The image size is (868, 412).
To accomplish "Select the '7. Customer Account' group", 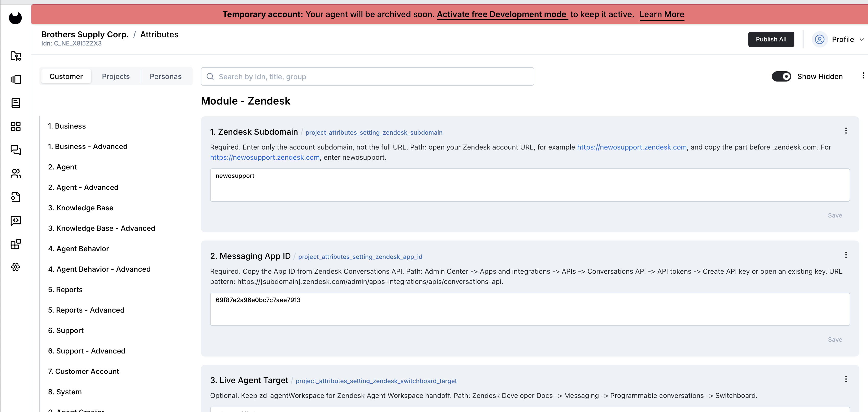I will (83, 371).
